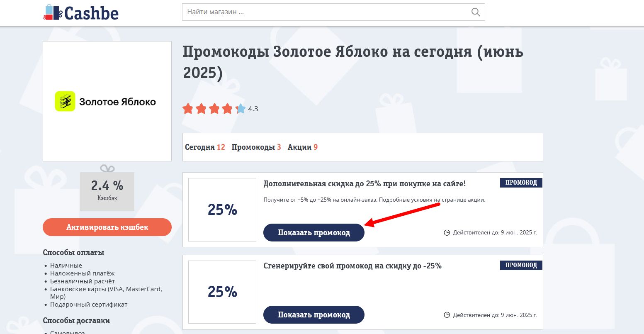Click the text 'Получите от −5% до −25% на онлайн-заказ'
This screenshot has width=644, height=334.
(x=320, y=200)
